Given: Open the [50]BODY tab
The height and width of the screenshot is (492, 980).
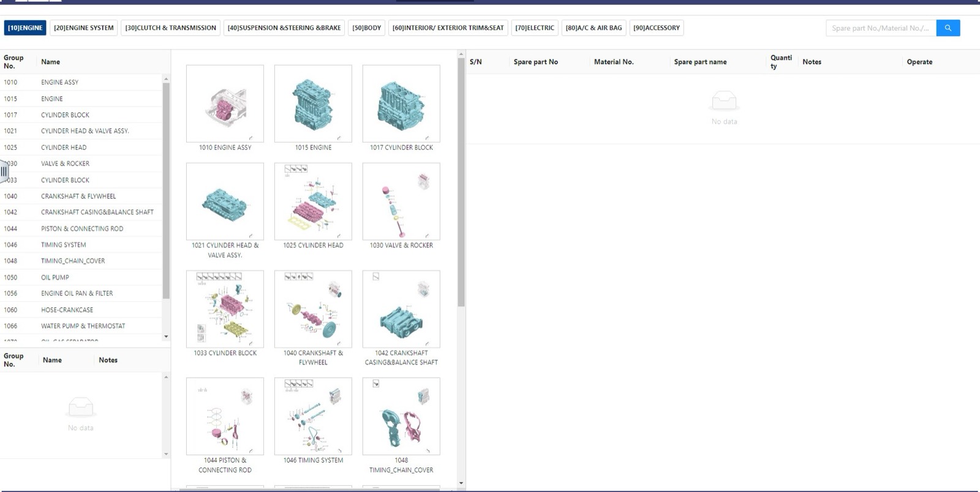Looking at the screenshot, I should click(367, 28).
